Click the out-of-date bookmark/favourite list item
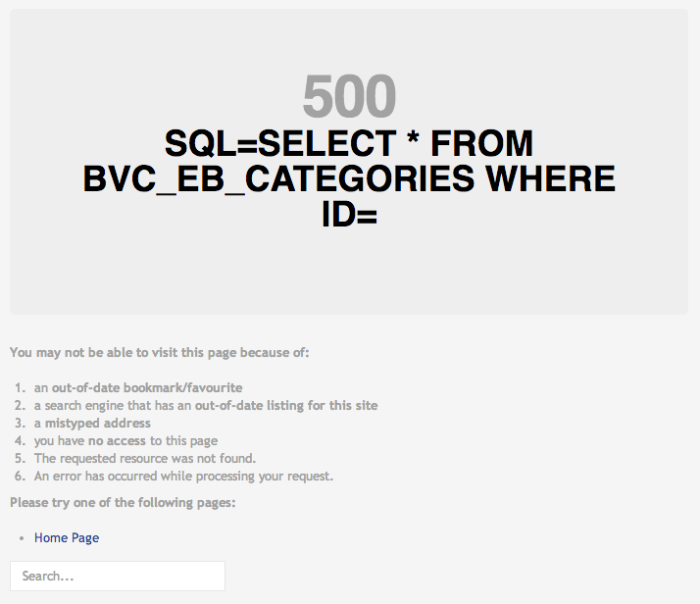Image resolution: width=700 pixels, height=604 pixels. point(138,387)
